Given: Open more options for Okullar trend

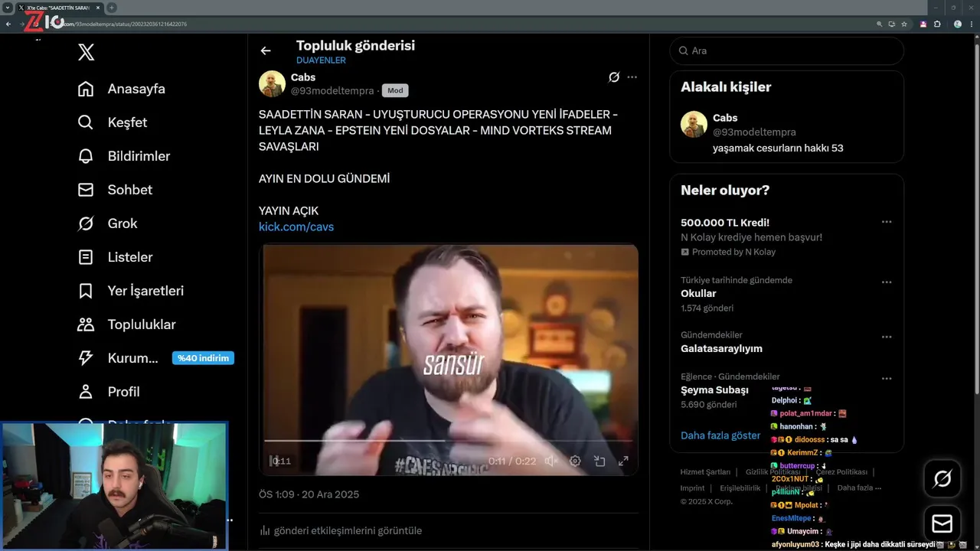Looking at the screenshot, I should pyautogui.click(x=887, y=282).
